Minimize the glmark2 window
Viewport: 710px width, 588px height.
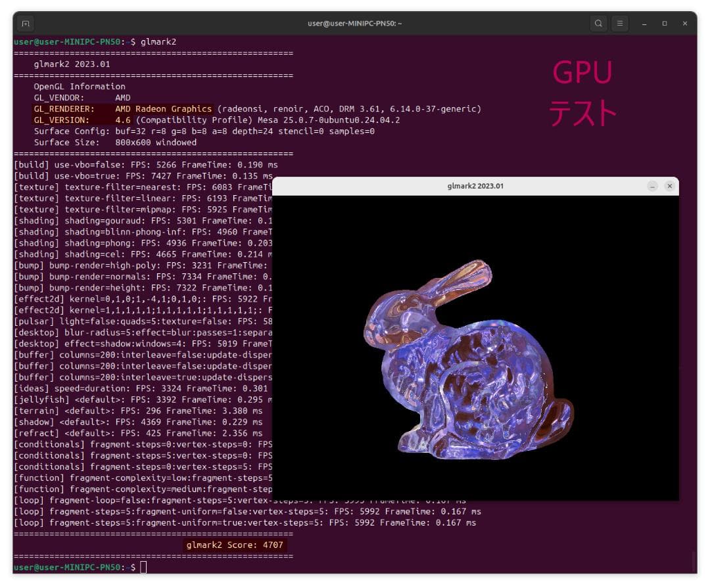[652, 186]
